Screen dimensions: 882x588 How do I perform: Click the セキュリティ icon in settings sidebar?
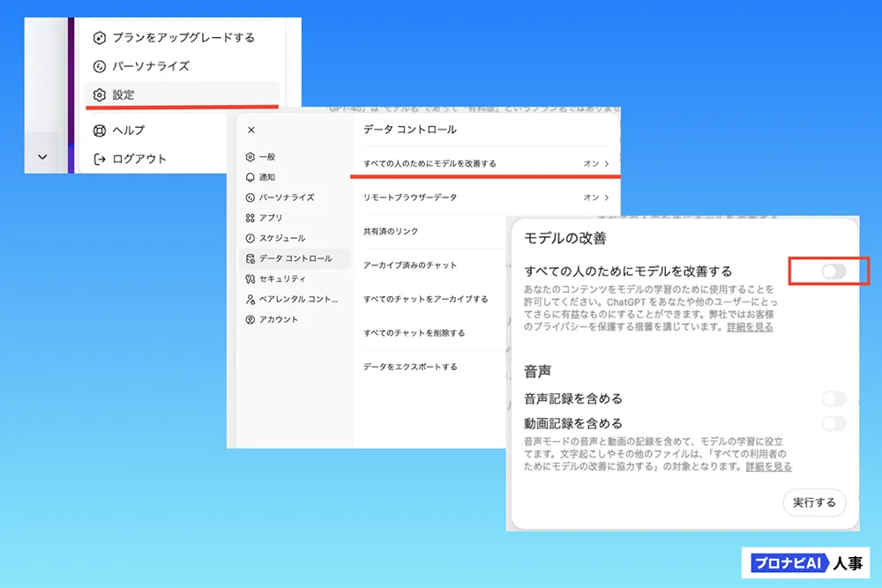tap(250, 279)
